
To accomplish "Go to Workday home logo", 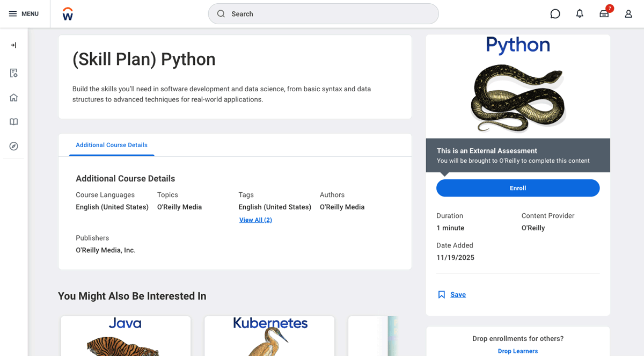I will click(68, 14).
